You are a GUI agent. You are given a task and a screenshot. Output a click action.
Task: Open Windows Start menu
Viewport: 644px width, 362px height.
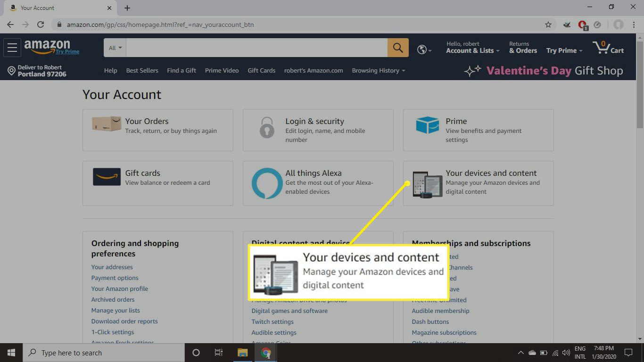point(11,353)
